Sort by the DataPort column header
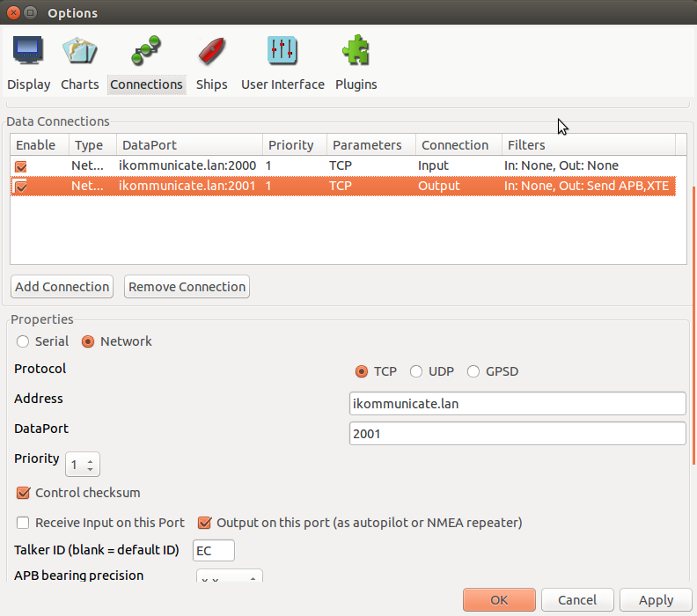 coord(189,145)
